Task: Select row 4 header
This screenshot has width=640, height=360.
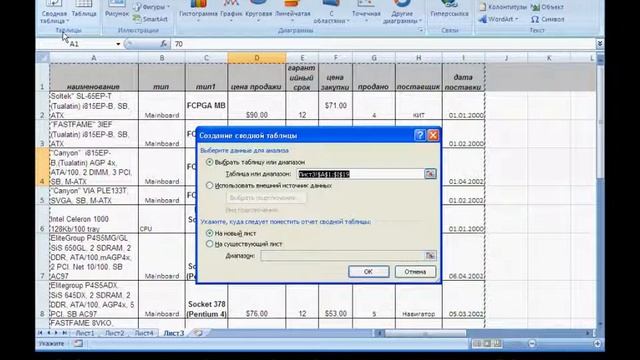Action: (42, 167)
